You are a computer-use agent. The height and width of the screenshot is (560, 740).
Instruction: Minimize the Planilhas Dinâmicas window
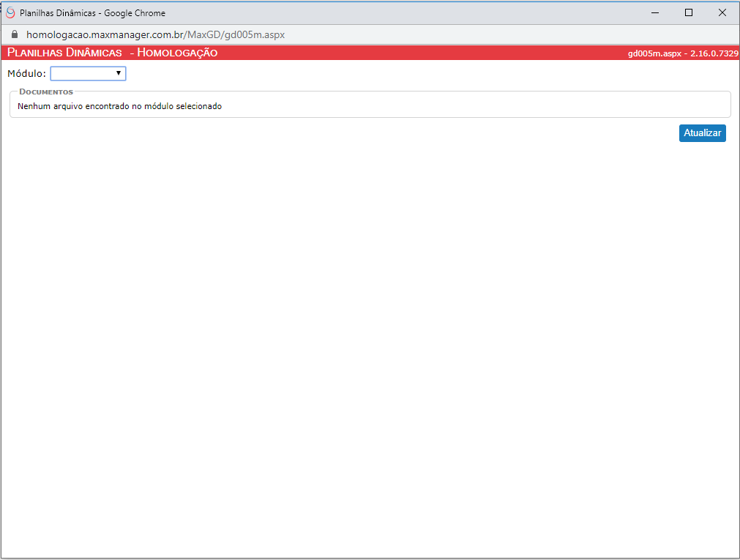[655, 12]
